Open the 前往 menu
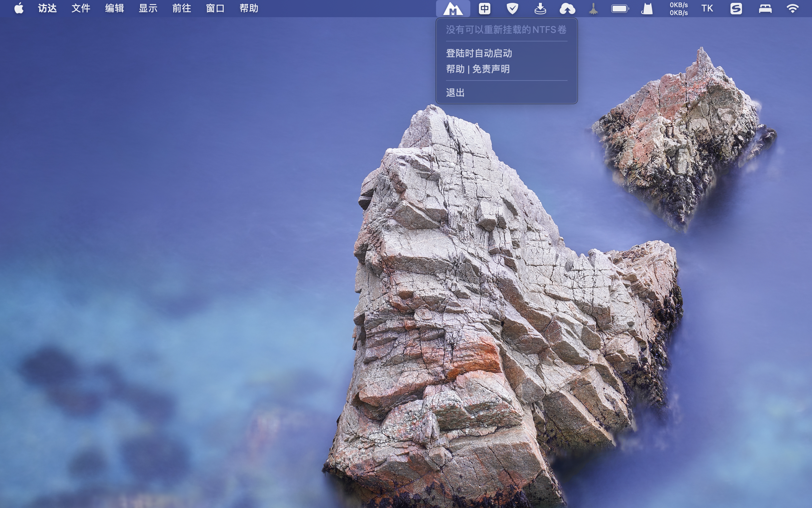 182,8
